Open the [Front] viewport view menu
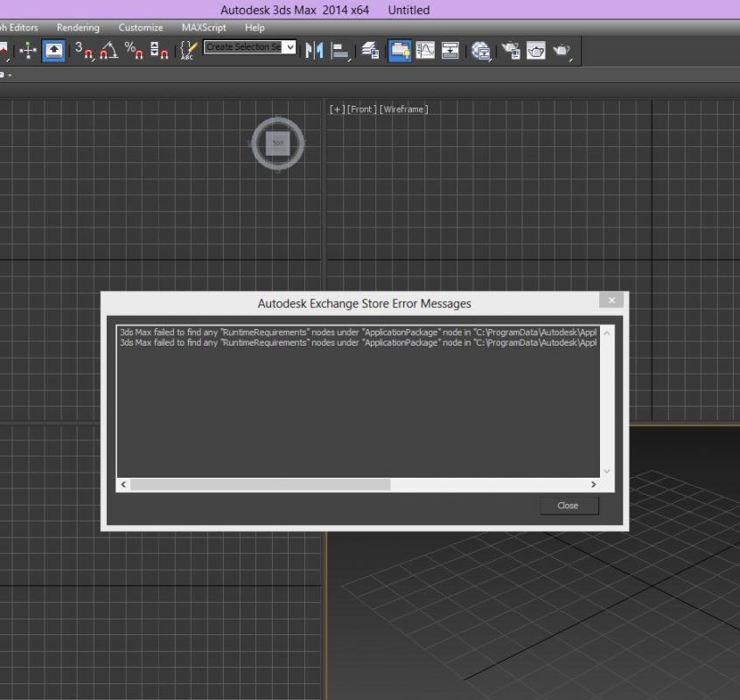Viewport: 740px width, 700px height. [362, 109]
